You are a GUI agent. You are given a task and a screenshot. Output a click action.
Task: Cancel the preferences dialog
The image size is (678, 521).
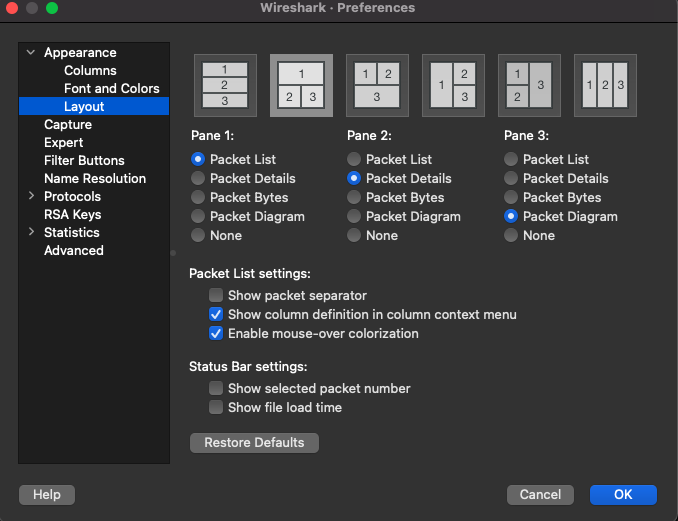click(x=540, y=495)
